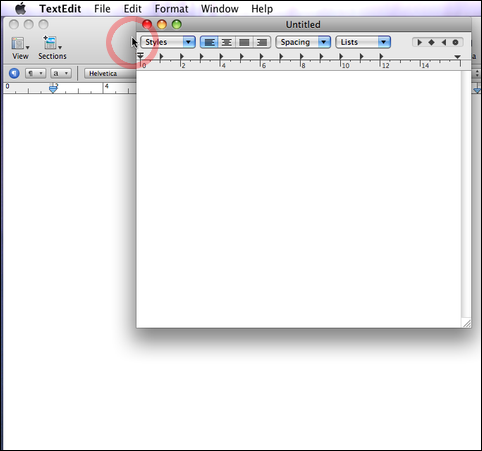
Task: Select left text alignment button
Action: pos(209,42)
